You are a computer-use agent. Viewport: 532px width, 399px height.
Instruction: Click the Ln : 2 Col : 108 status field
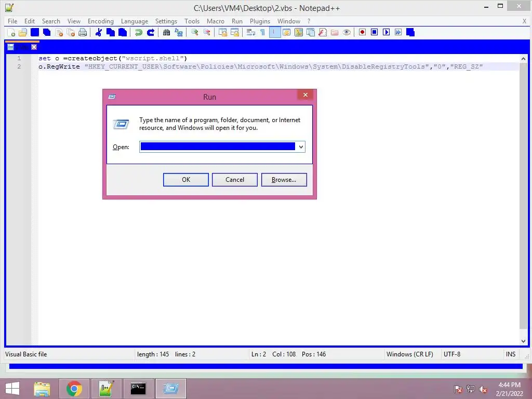click(x=288, y=354)
